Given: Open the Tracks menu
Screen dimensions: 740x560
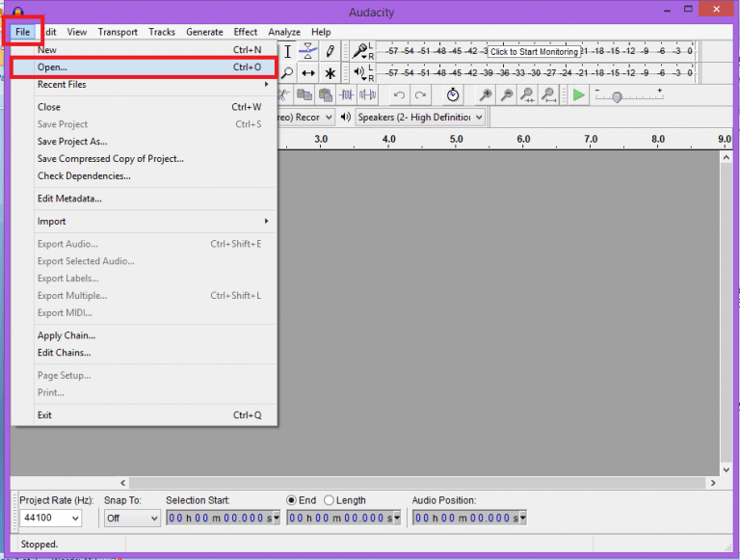Looking at the screenshot, I should click(x=162, y=32).
